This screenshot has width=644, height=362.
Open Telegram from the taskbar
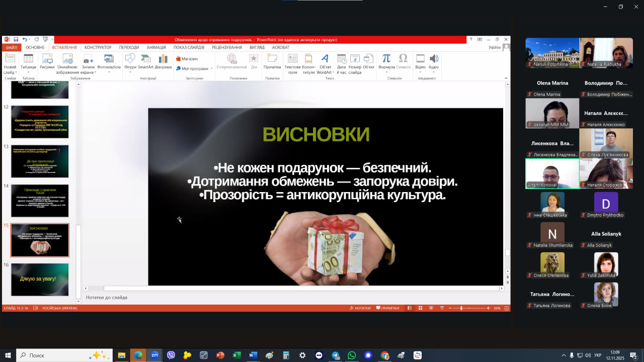pos(336,355)
